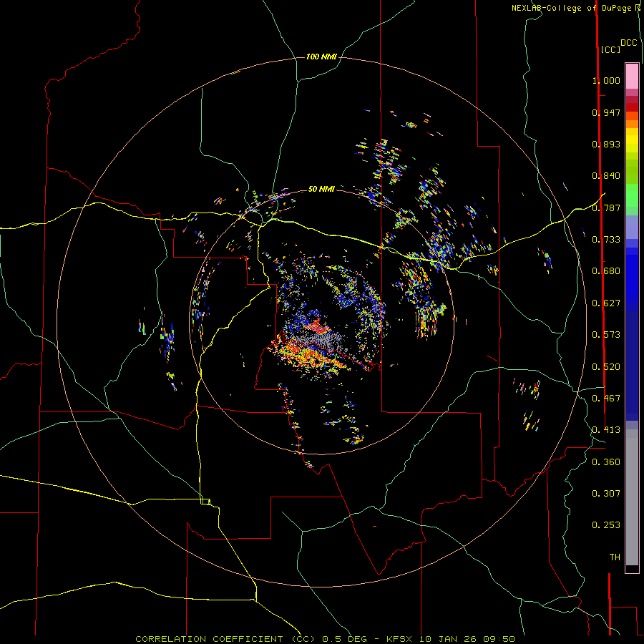Click the Correlation Coefficient caption at the bottom
Image resolution: width=644 pixels, height=644 pixels.
(325, 639)
